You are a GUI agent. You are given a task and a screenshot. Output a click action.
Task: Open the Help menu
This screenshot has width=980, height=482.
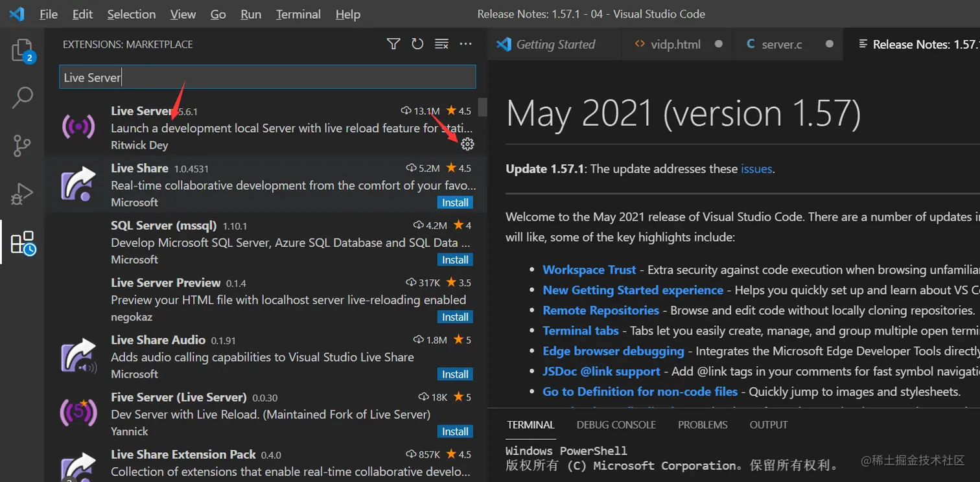coord(348,14)
